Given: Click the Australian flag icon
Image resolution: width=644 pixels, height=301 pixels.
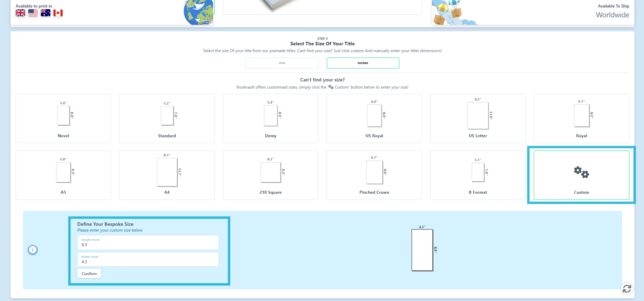Looking at the screenshot, I should point(46,13).
